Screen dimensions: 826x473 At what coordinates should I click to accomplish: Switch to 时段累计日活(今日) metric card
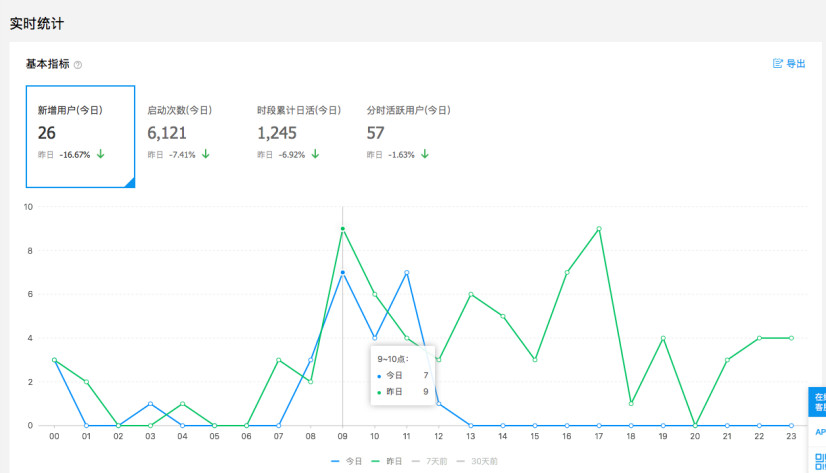click(x=299, y=136)
